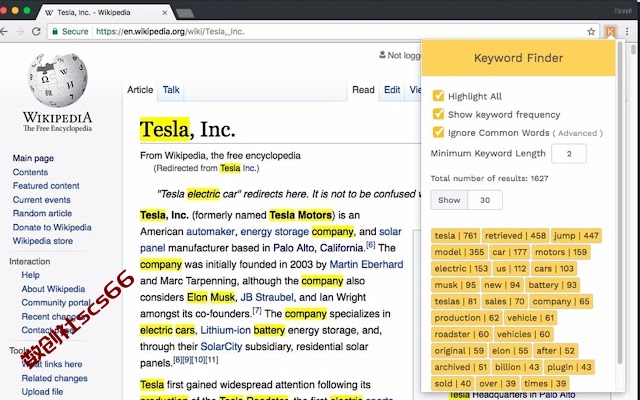Click the Wikipedia globe logo

(58, 80)
